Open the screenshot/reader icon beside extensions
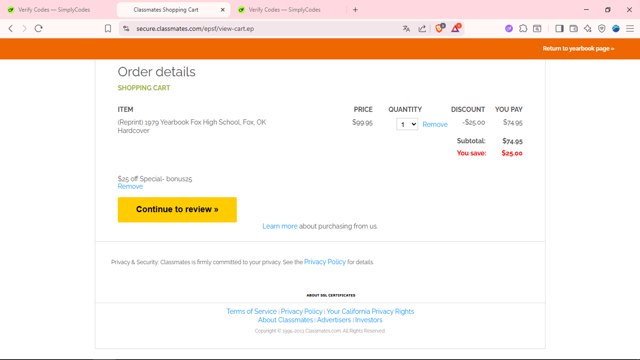 click(537, 29)
